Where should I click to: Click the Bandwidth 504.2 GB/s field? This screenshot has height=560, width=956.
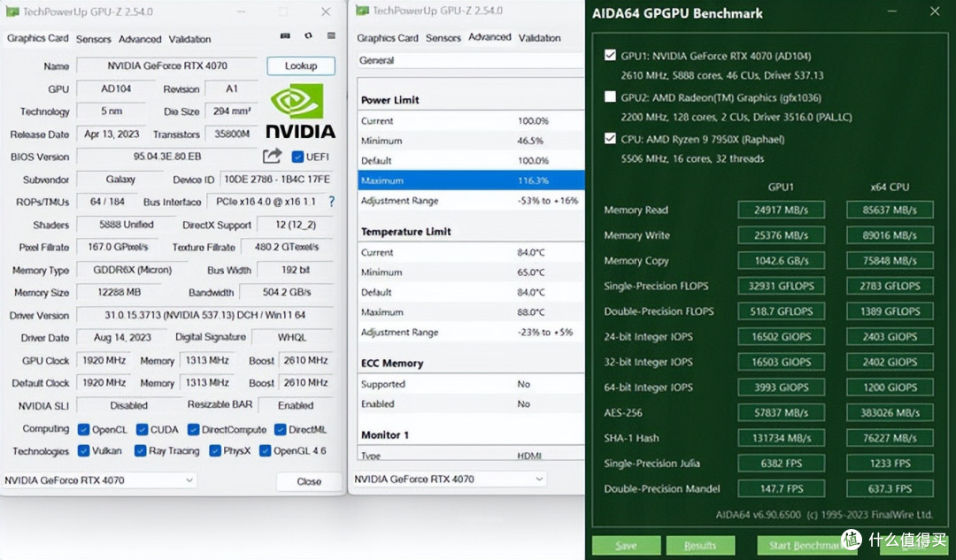tap(287, 293)
